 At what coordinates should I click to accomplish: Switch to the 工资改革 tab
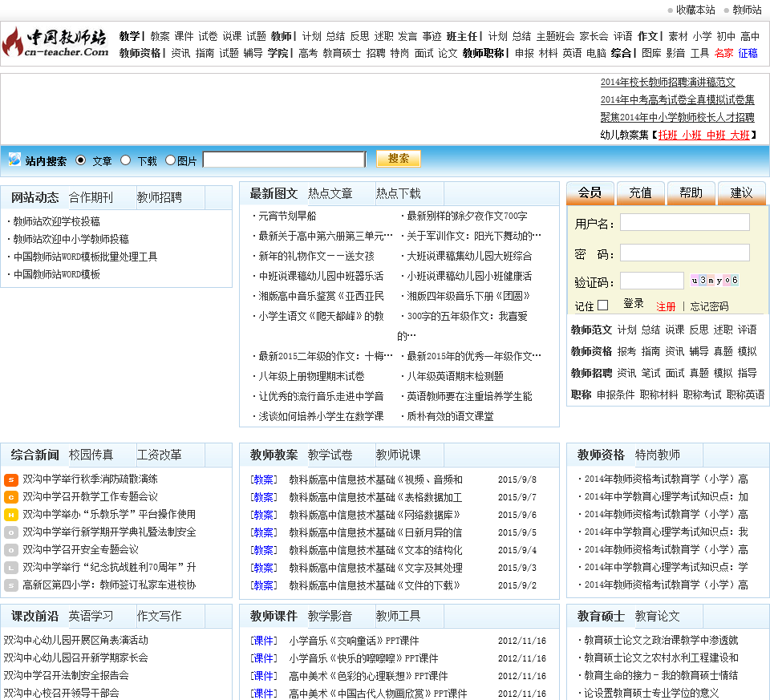pyautogui.click(x=159, y=455)
